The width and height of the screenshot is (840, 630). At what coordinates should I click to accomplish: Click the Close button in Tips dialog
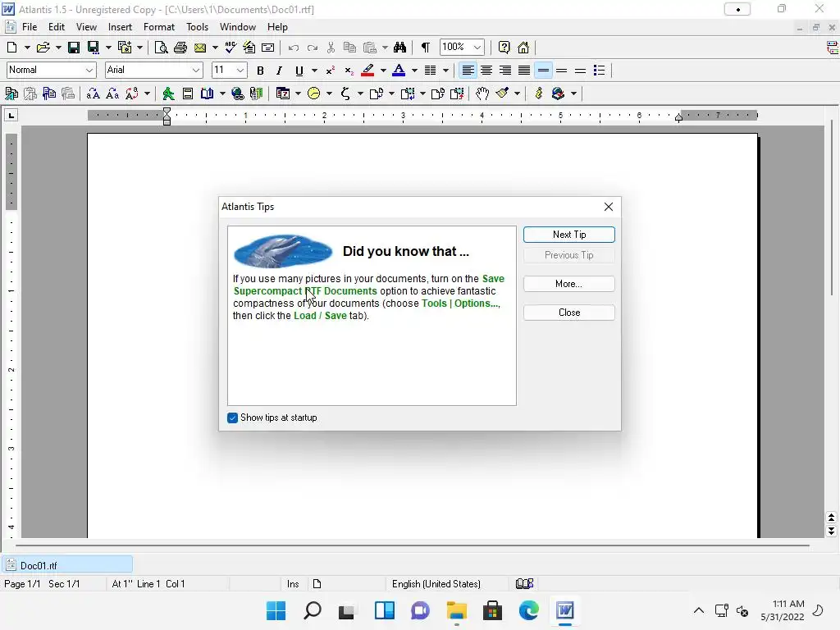569,313
